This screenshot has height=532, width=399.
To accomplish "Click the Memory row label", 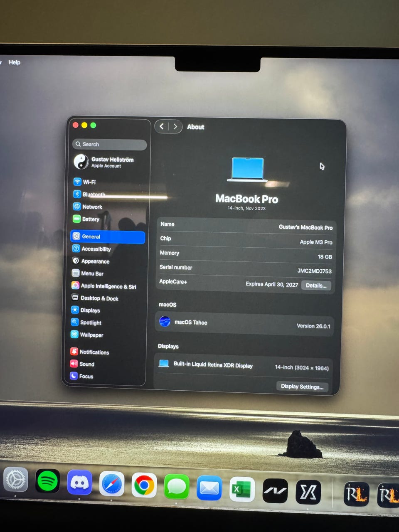I will (x=170, y=253).
